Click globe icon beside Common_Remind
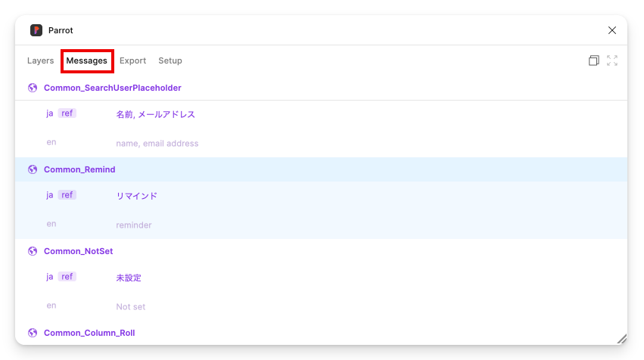The image size is (644, 360). pyautogui.click(x=33, y=169)
